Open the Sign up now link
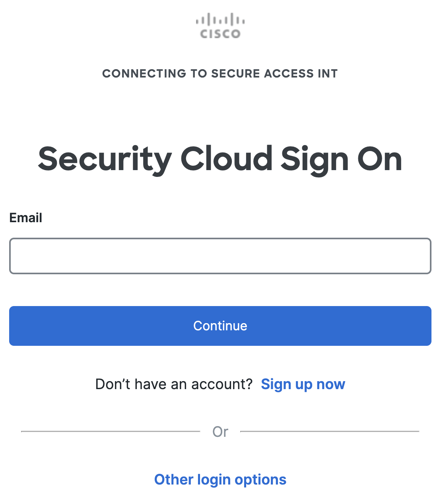 (303, 384)
